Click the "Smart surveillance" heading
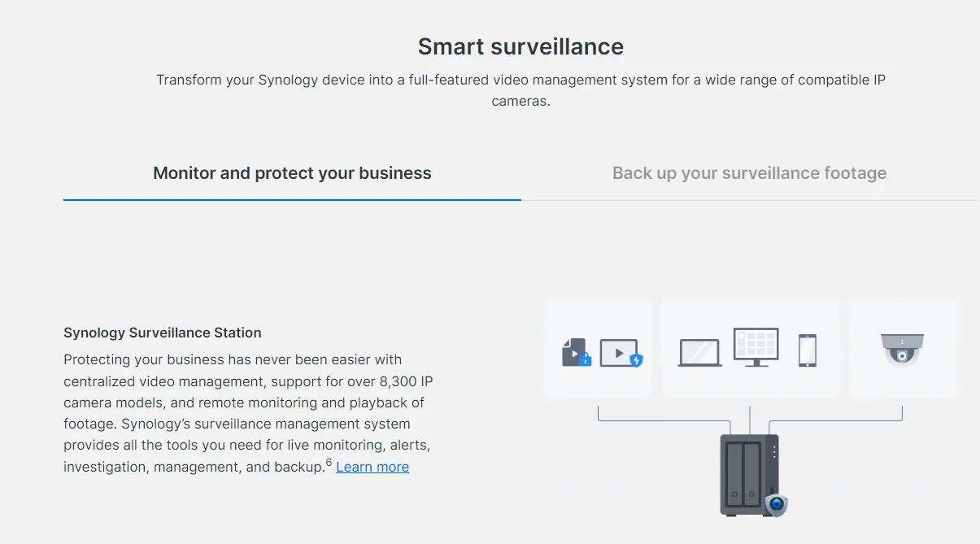This screenshot has width=980, height=544. click(x=520, y=46)
